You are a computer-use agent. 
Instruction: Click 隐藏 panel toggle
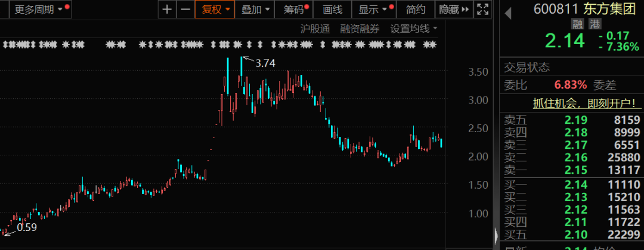(x=454, y=10)
